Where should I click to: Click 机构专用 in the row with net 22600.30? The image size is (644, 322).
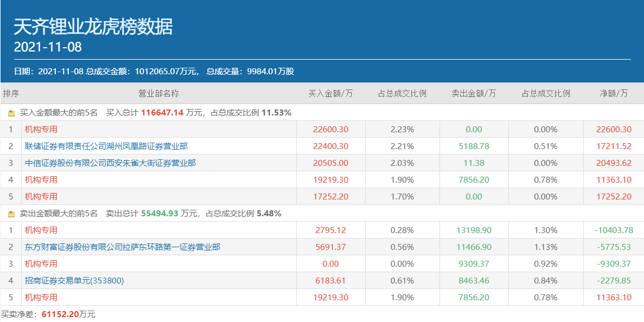[41, 130]
